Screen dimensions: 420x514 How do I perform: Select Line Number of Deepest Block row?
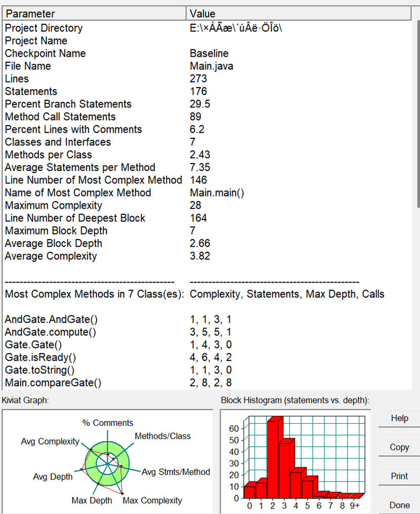pos(206,218)
